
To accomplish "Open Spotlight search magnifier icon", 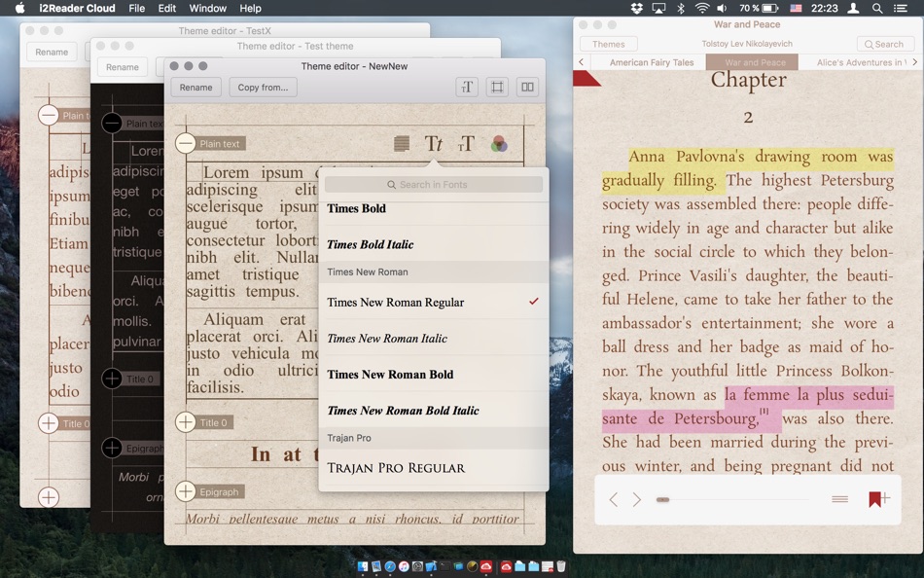I will [877, 8].
